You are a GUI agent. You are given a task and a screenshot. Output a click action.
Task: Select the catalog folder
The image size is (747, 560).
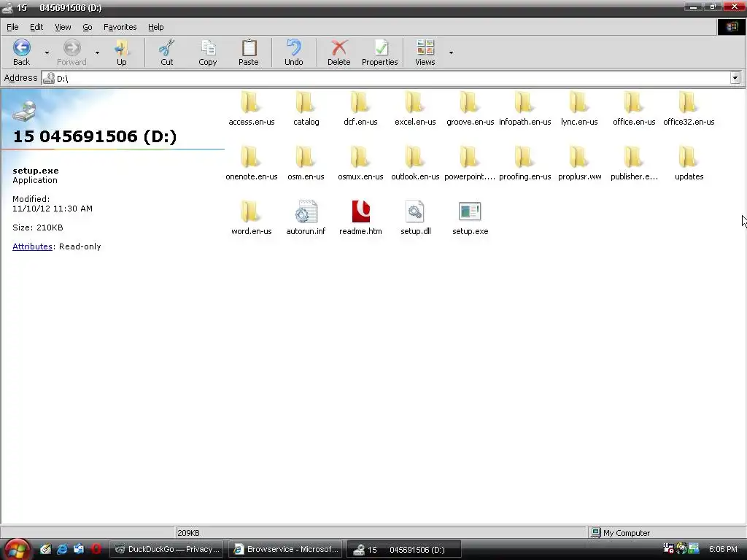(x=306, y=109)
